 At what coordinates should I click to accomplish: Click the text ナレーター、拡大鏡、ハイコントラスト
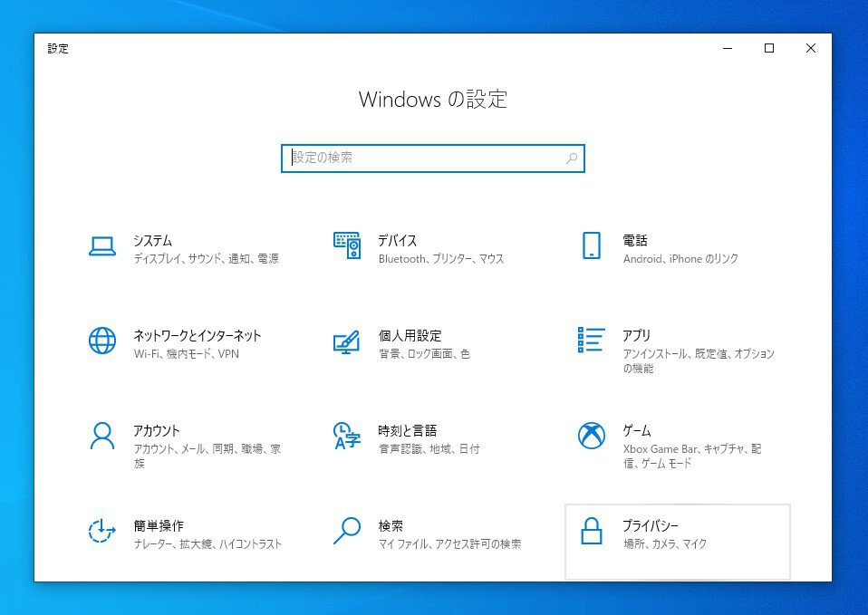click(x=207, y=544)
